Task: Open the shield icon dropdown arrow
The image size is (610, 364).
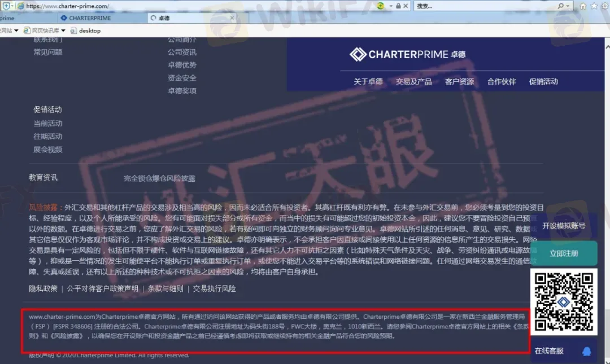Action: 12,6
